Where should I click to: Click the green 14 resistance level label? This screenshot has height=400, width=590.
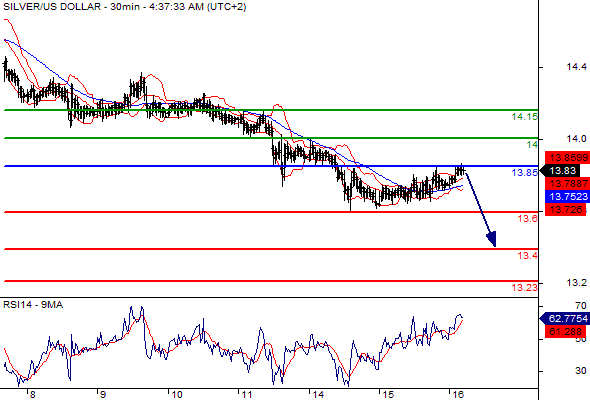coord(532,144)
